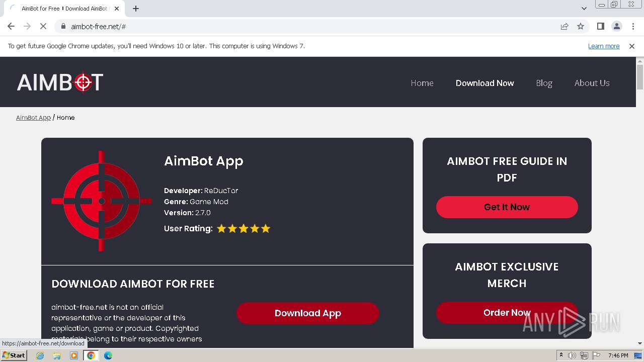Open Windows Media Player taskbar icon

pyautogui.click(x=74, y=355)
